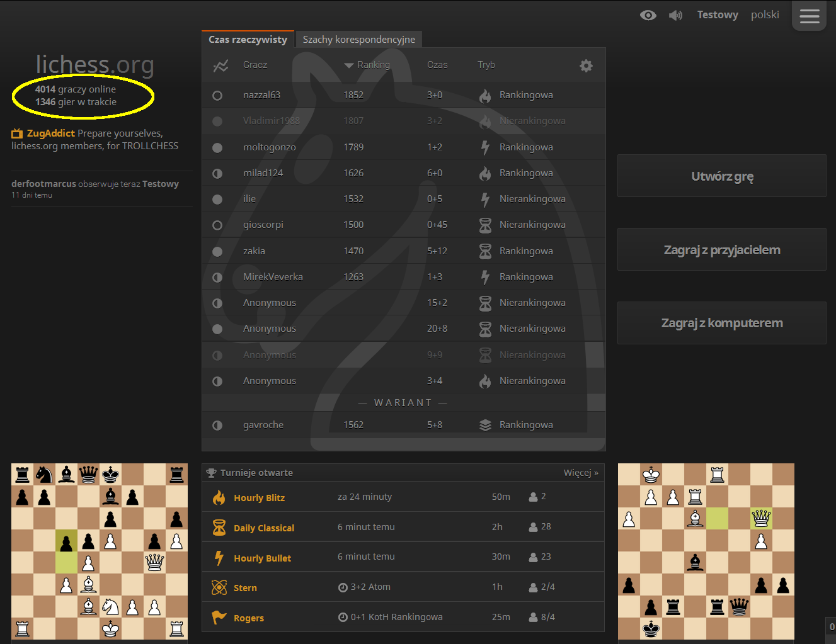The width and height of the screenshot is (836, 644).
Task: Click flame icon in milad124 row
Action: (x=485, y=173)
